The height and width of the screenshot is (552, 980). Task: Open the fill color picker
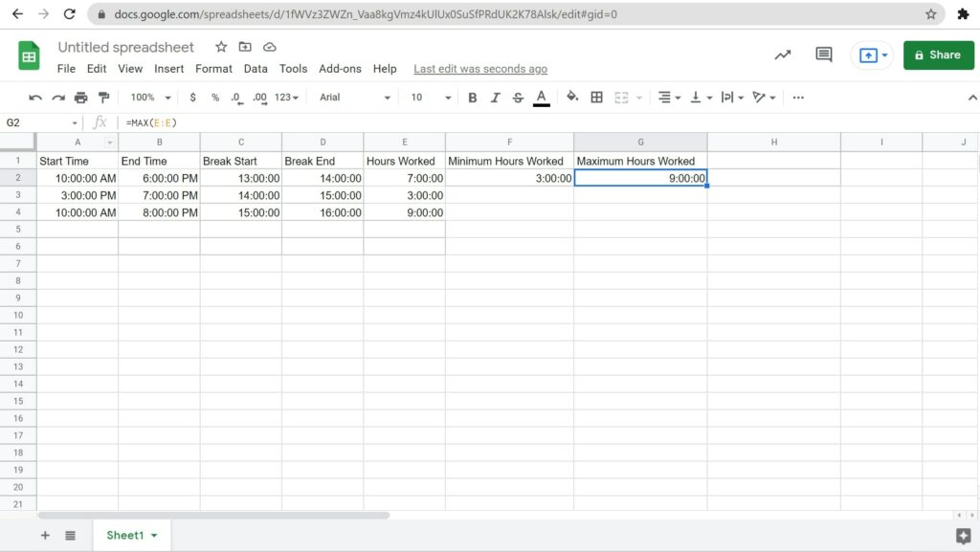pos(572,98)
